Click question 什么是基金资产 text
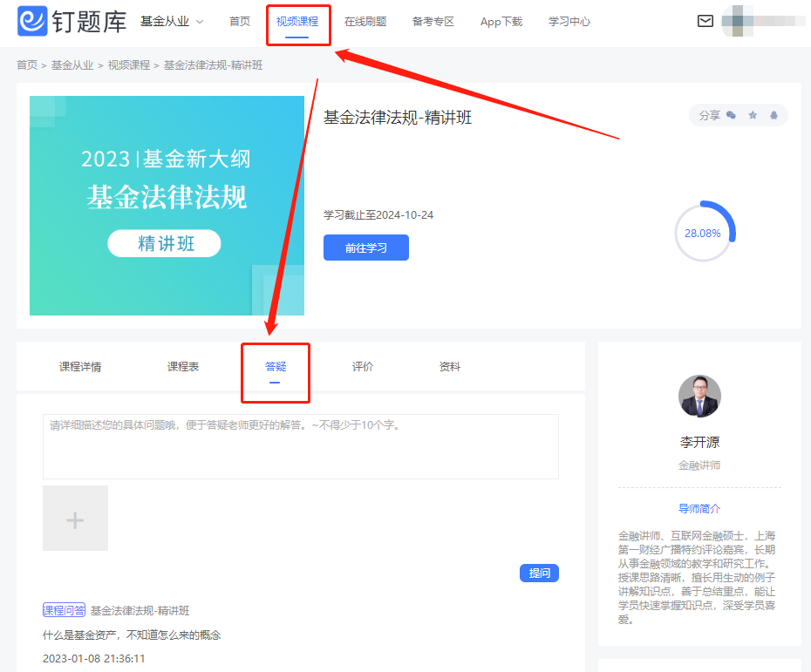This screenshot has width=811, height=672. [x=132, y=635]
